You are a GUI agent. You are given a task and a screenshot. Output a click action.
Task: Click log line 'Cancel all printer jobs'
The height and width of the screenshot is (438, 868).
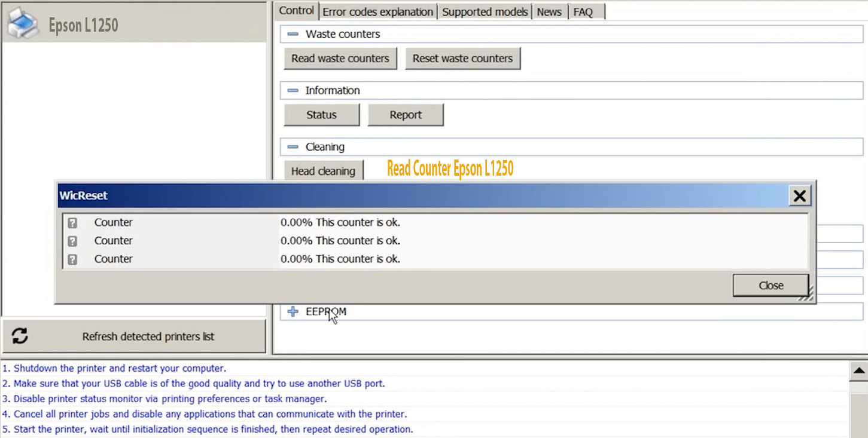point(205,414)
